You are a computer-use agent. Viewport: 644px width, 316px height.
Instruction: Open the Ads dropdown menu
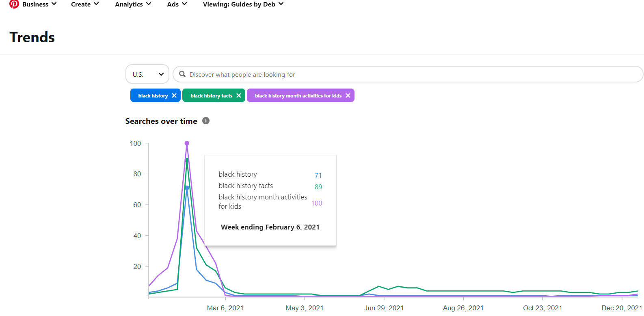pyautogui.click(x=177, y=4)
